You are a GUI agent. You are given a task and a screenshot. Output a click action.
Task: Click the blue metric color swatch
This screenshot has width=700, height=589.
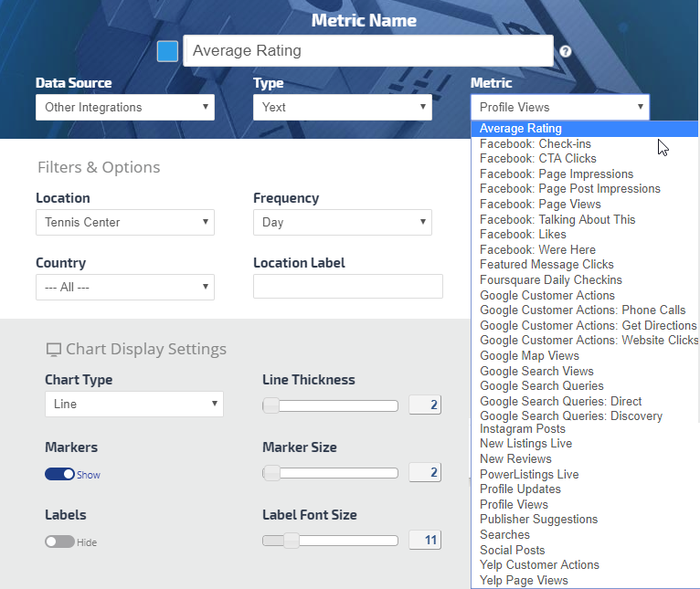167,51
